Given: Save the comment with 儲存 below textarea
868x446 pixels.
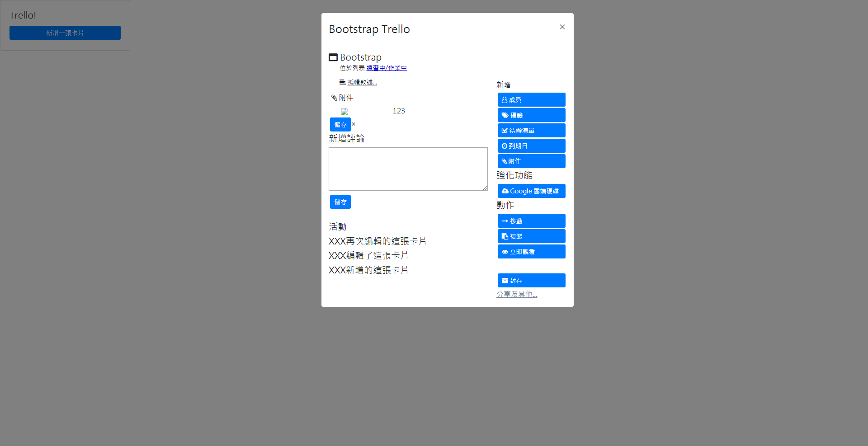Looking at the screenshot, I should click(x=340, y=202).
